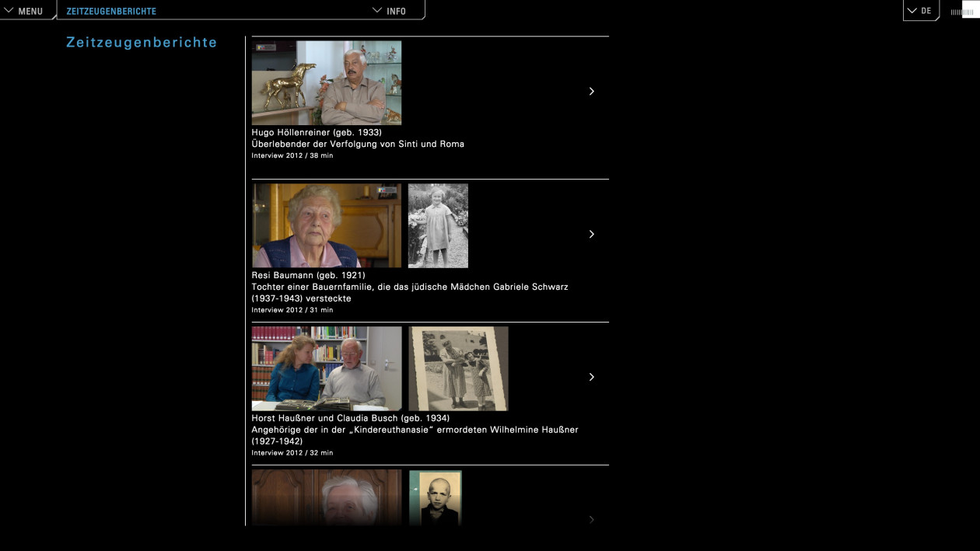Click the Zeitzeugenberichte page heading
Viewport: 980px width, 551px height.
click(x=142, y=42)
